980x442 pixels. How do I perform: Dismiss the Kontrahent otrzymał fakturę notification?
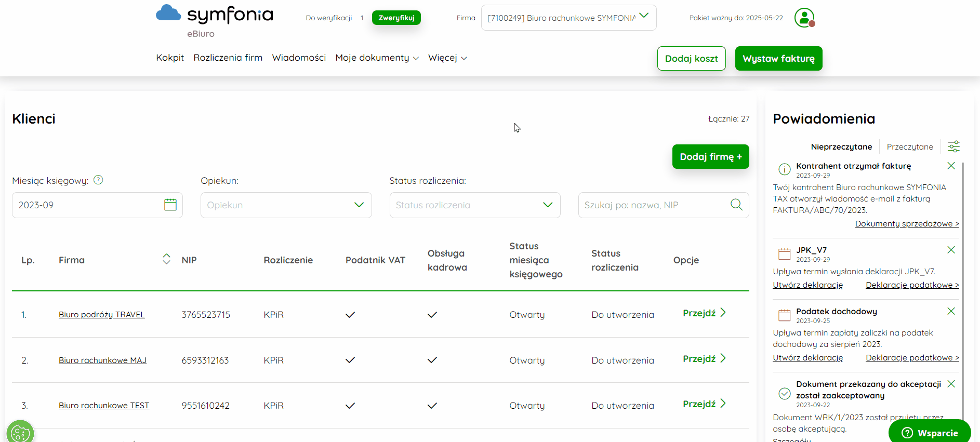click(951, 166)
